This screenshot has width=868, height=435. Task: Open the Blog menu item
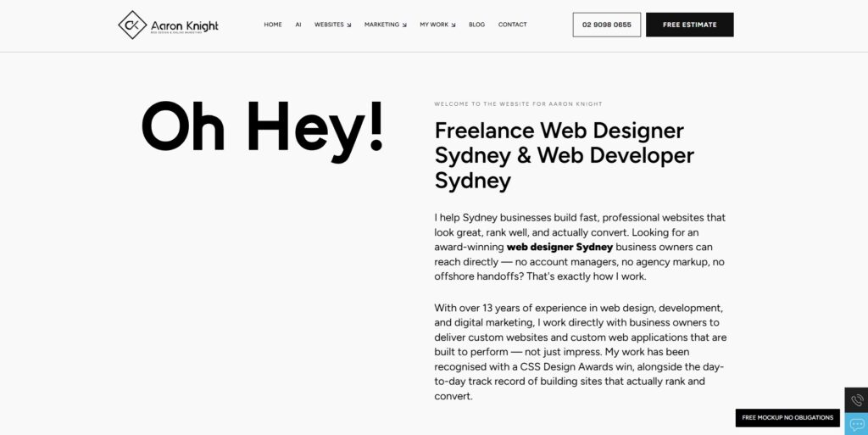(476, 25)
